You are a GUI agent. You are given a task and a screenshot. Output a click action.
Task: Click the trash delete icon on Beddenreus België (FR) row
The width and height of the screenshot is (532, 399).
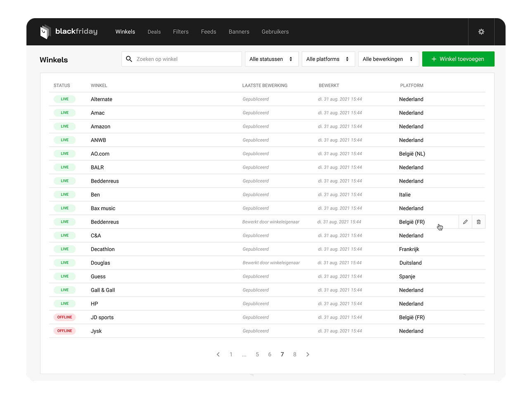click(x=479, y=222)
